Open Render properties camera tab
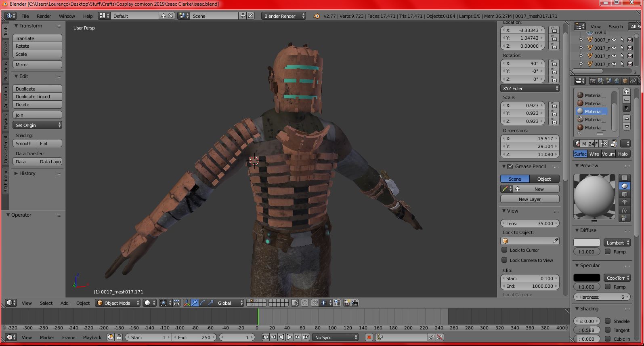Viewport: 644px width, 346px height. click(x=593, y=81)
